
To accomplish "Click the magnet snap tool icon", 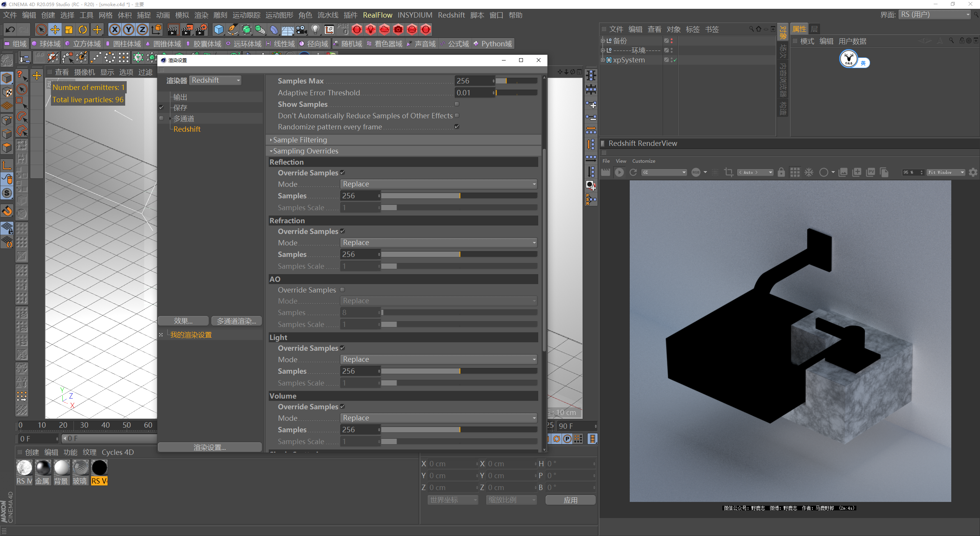I will tap(7, 211).
